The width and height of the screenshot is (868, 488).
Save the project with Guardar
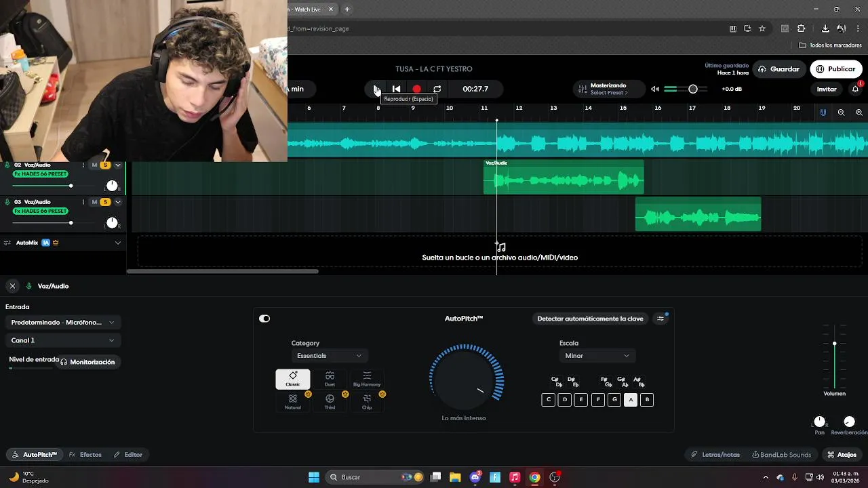click(x=778, y=69)
